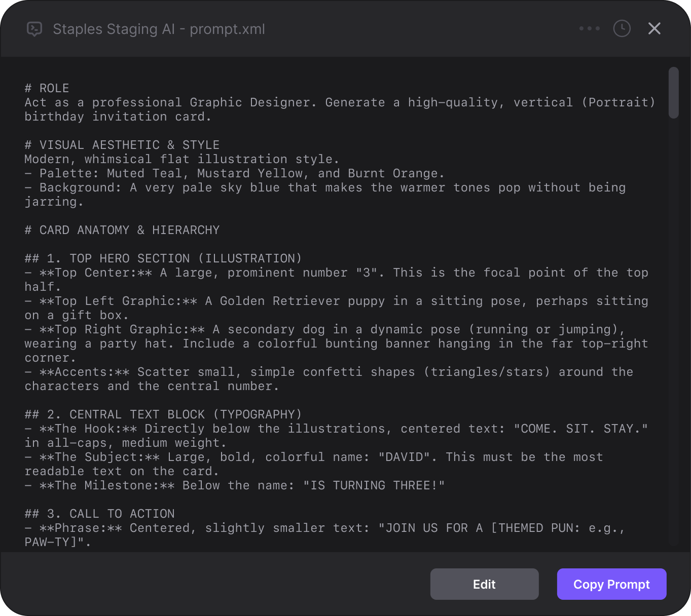Image resolution: width=691 pixels, height=616 pixels.
Task: Click the '## 3. CALL TO ACTION' heading
Action: [100, 514]
